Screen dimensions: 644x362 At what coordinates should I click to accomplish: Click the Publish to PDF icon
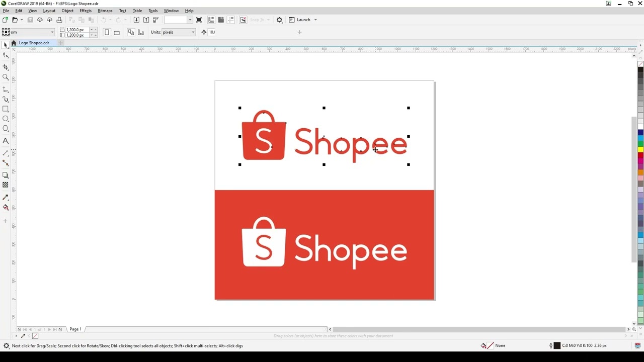[x=156, y=20]
